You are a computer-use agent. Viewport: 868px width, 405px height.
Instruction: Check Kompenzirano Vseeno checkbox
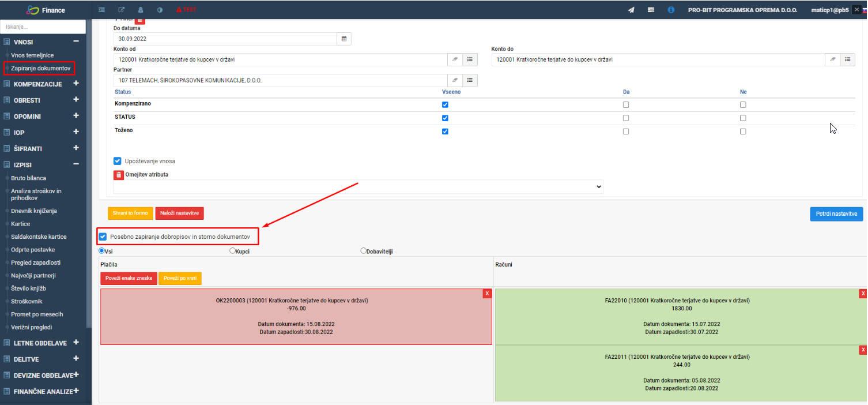[445, 105]
